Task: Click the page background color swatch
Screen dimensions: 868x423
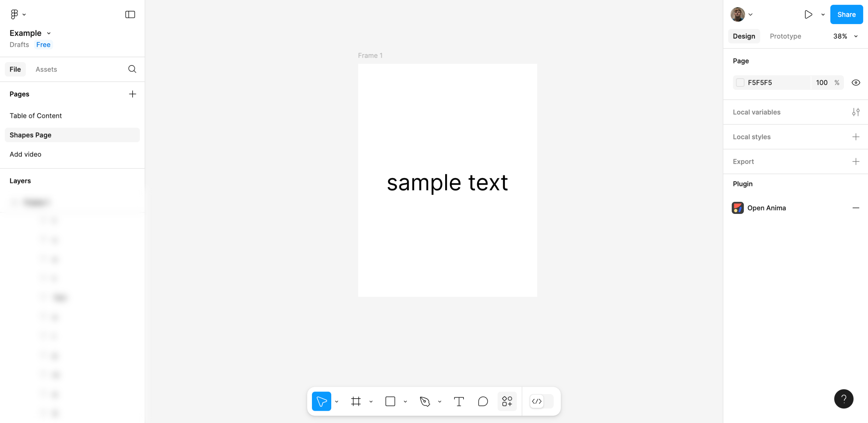Action: 740,83
